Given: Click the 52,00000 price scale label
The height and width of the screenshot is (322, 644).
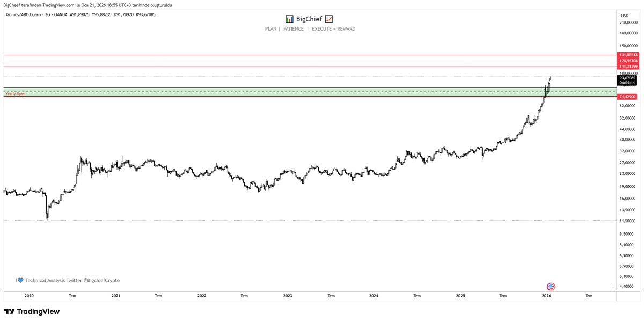Looking at the screenshot, I should [x=628, y=118].
